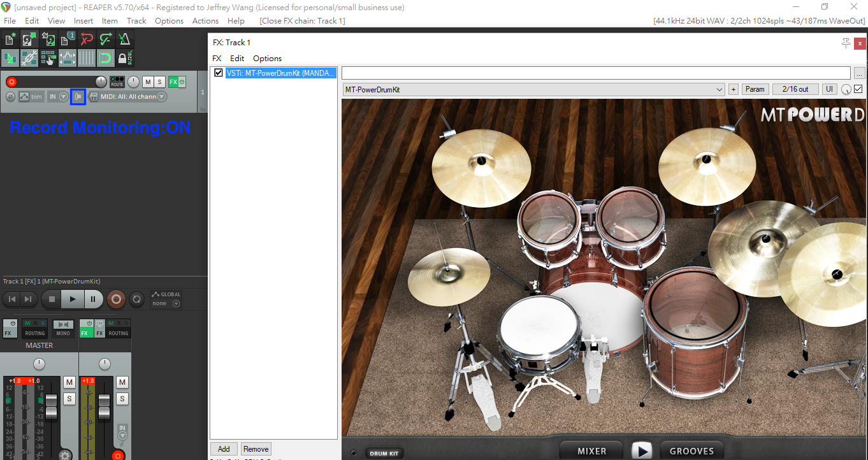Viewport: 868px width, 460px height.
Task: Open Project settings from the toolbar icon
Action: click(x=67, y=40)
